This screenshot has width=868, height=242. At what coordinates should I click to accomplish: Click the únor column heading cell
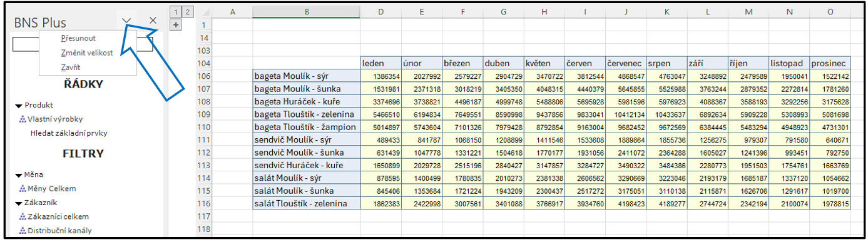tap(422, 64)
